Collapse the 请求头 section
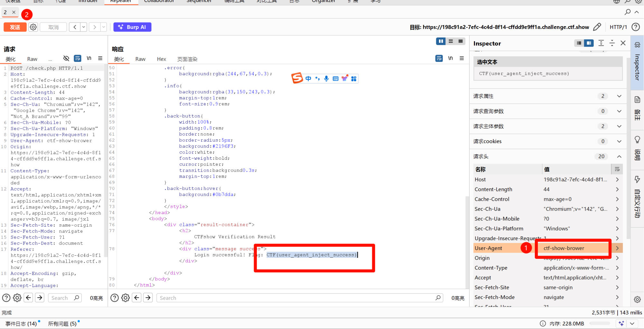 coord(619,156)
